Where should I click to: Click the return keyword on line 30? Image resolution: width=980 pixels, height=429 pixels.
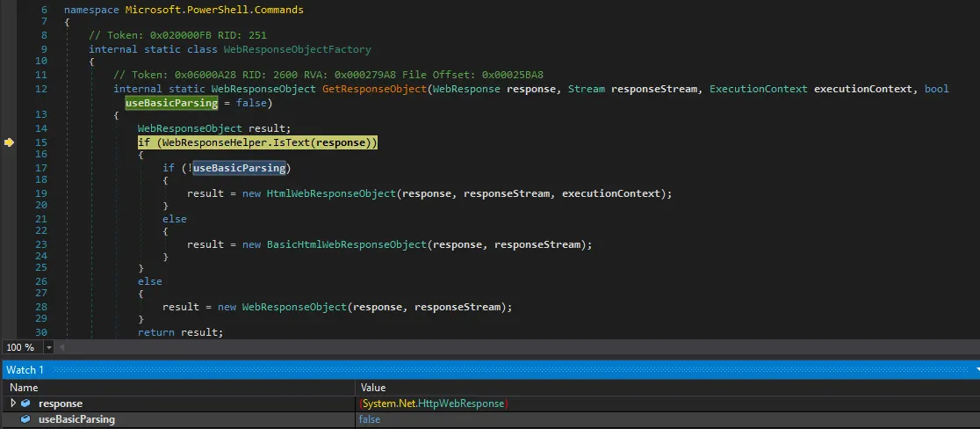coord(156,332)
